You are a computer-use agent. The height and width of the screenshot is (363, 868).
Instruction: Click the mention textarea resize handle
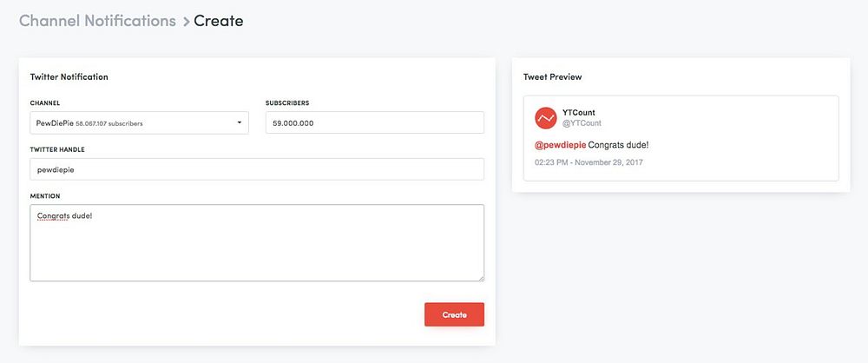481,278
